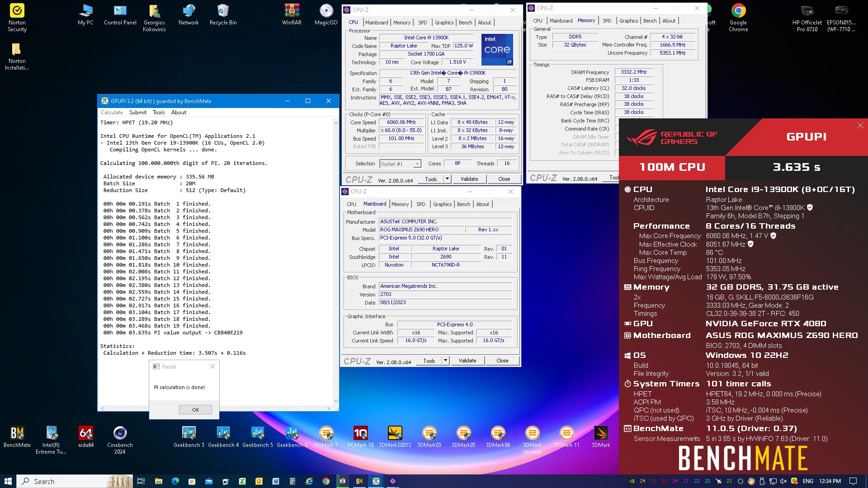Screen dimensions: 868x488
Task: Open Microsoft Edge from the taskbar
Action: click(175, 481)
